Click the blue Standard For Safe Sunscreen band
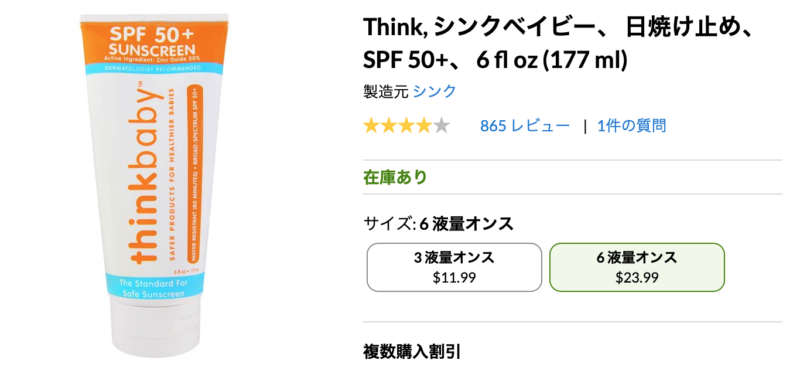Screen dimensions: 800x367 coord(155,286)
